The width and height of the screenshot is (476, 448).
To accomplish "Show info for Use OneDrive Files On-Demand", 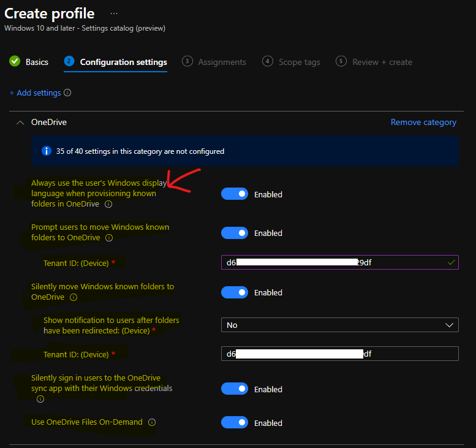I will point(152,422).
